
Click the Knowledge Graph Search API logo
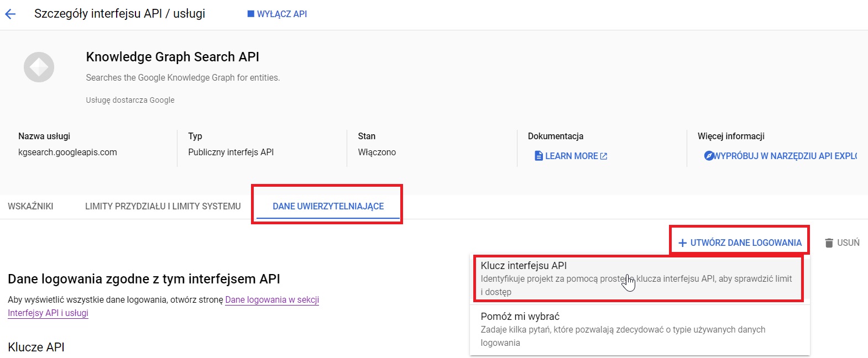(39, 67)
